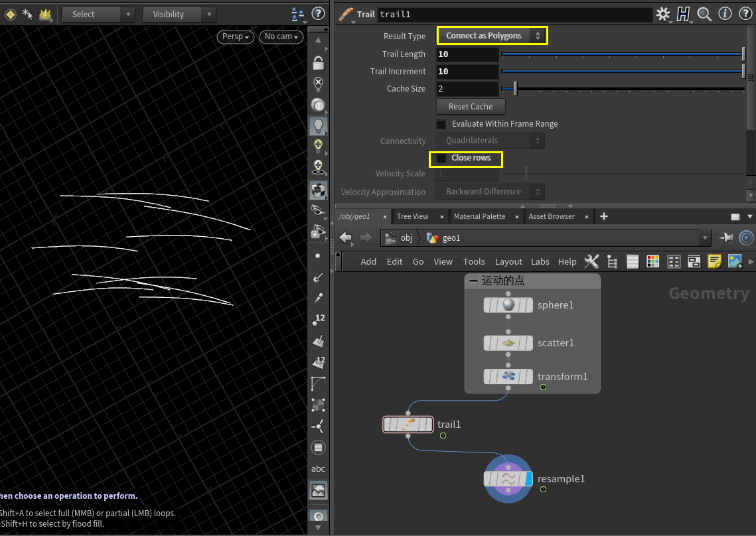Click the network box creation icon
The image size is (756, 536).
tap(694, 262)
